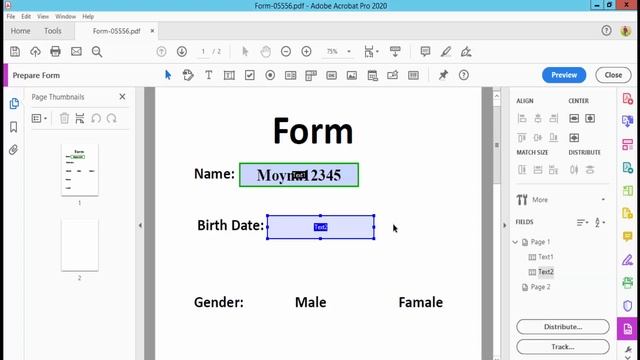The height and width of the screenshot is (360, 640).
Task: Expand the More options dropdown
Action: (x=603, y=200)
